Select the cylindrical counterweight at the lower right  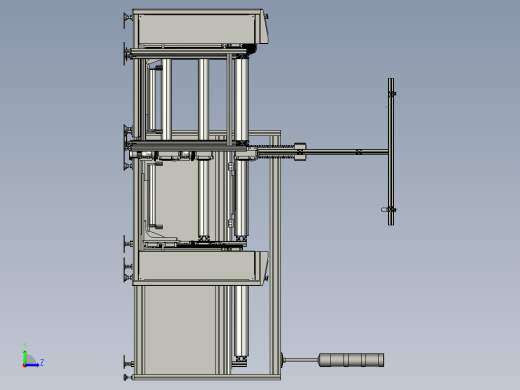[351, 360]
